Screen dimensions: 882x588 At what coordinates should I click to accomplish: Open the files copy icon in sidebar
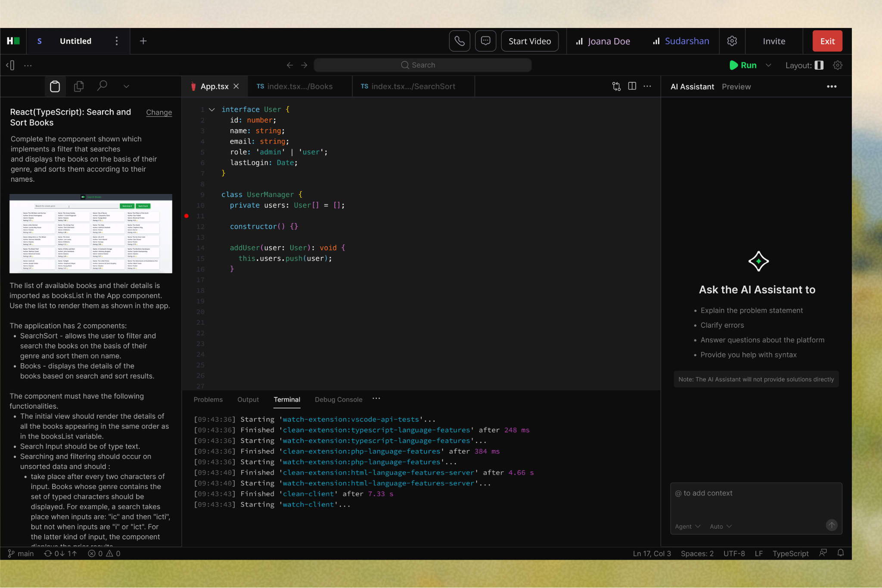pyautogui.click(x=79, y=87)
